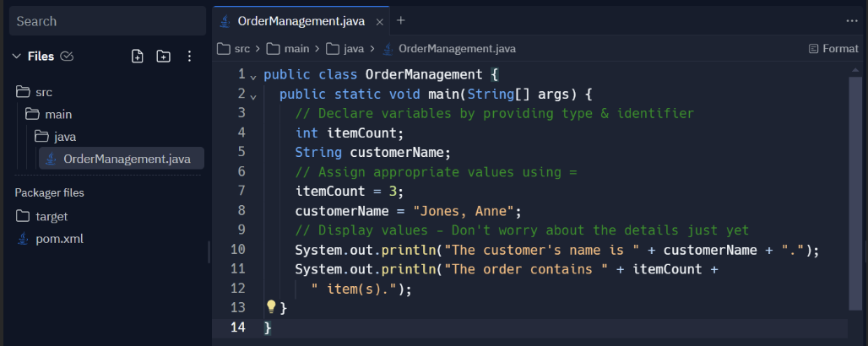The height and width of the screenshot is (346, 868).
Task: Open the target folder under Packager files
Action: pos(42,216)
